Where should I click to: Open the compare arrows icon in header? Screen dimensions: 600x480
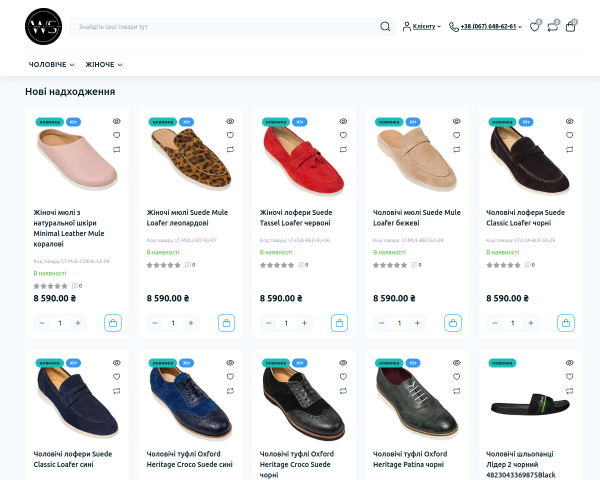click(552, 27)
